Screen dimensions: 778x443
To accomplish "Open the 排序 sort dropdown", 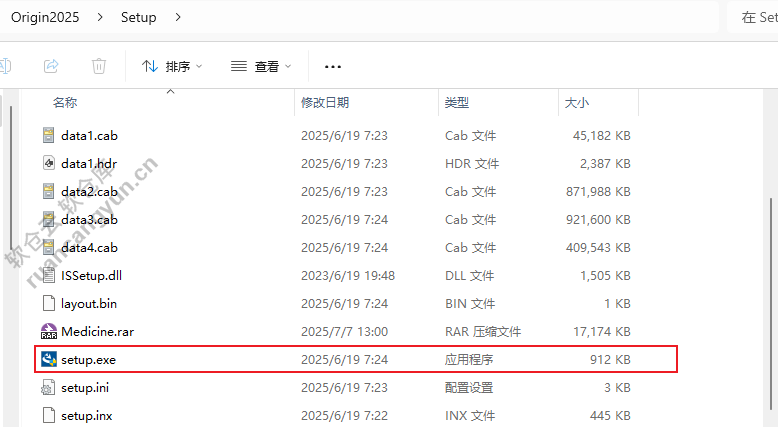I will pyautogui.click(x=172, y=66).
